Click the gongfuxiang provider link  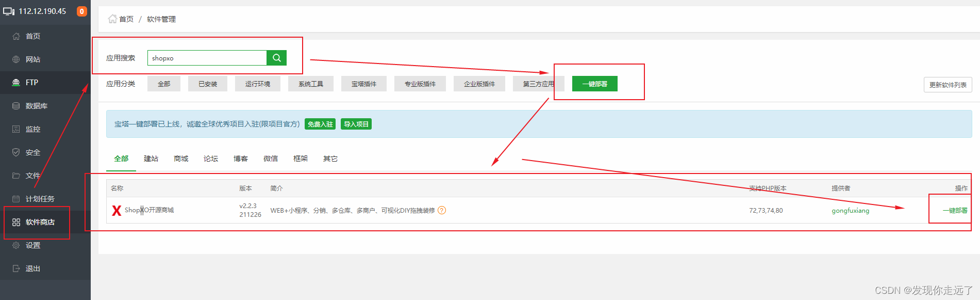(x=851, y=210)
